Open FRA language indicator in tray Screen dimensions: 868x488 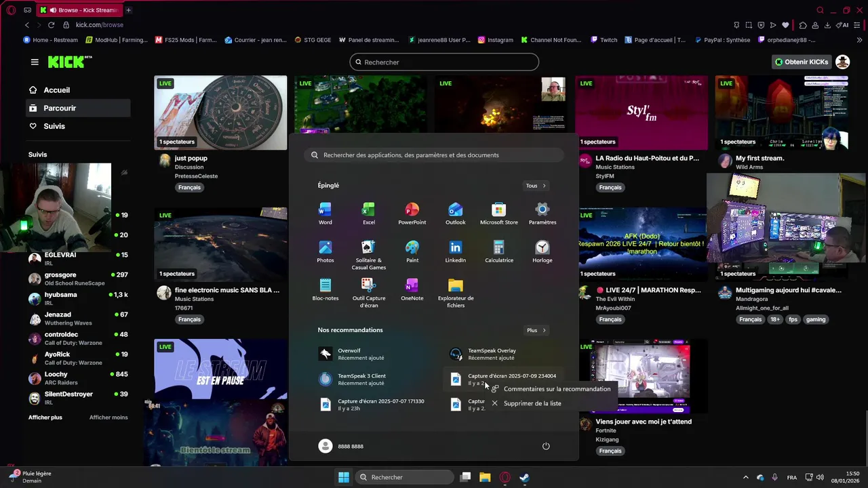click(792, 477)
